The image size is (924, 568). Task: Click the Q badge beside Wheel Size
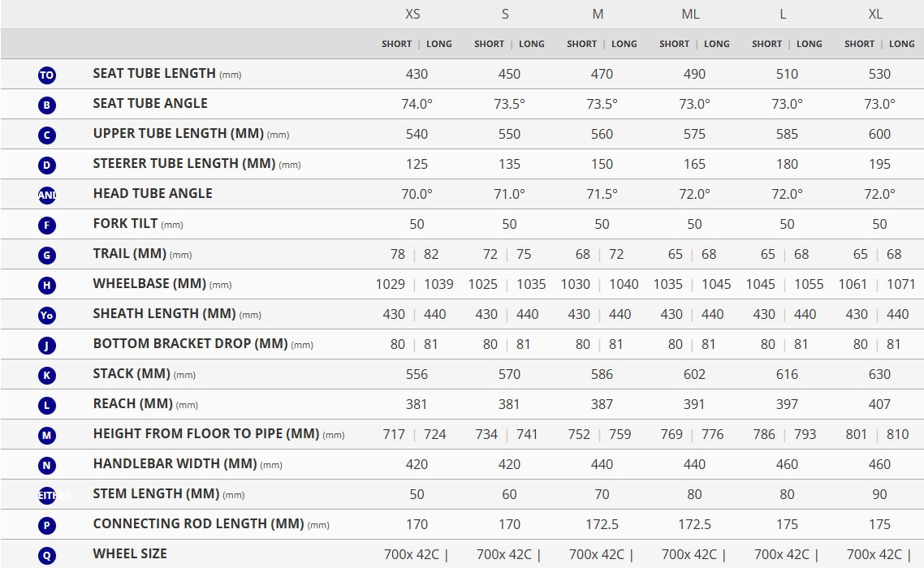pos(47,556)
